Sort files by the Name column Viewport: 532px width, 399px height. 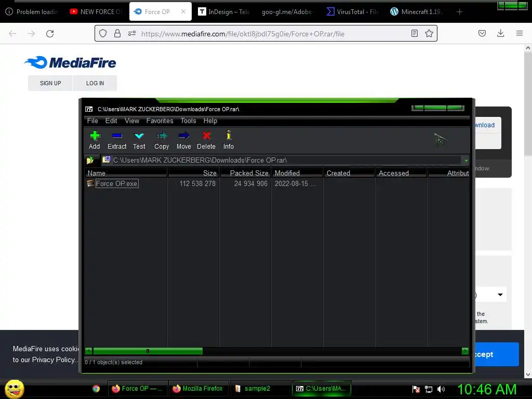coord(126,173)
